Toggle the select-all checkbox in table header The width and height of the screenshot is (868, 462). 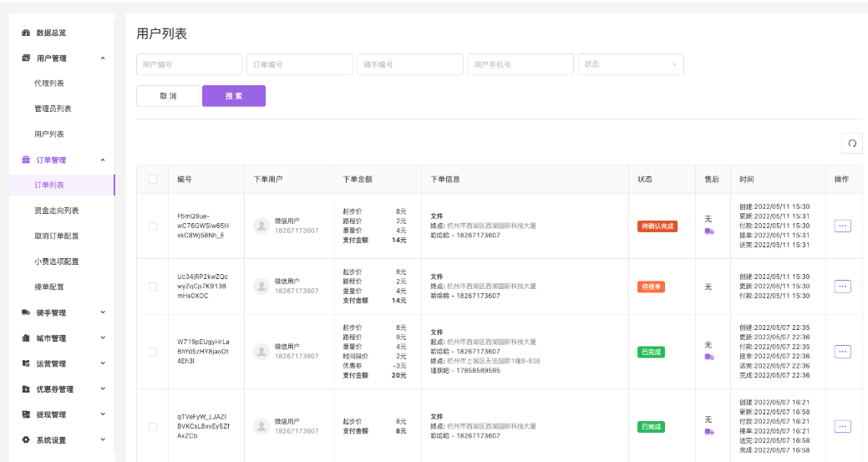click(153, 180)
